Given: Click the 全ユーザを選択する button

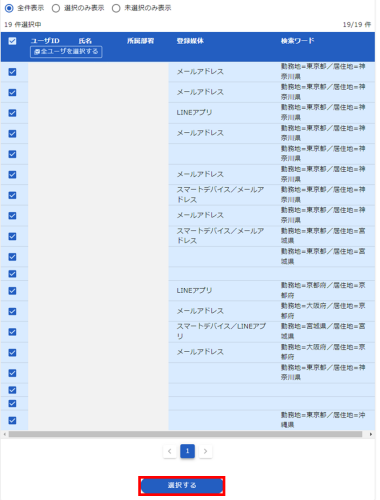Looking at the screenshot, I should click(x=66, y=52).
